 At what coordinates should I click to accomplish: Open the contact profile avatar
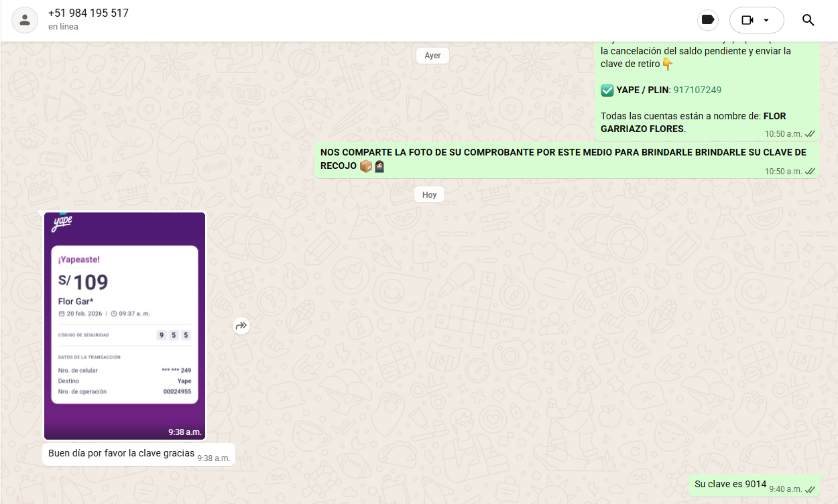click(25, 20)
